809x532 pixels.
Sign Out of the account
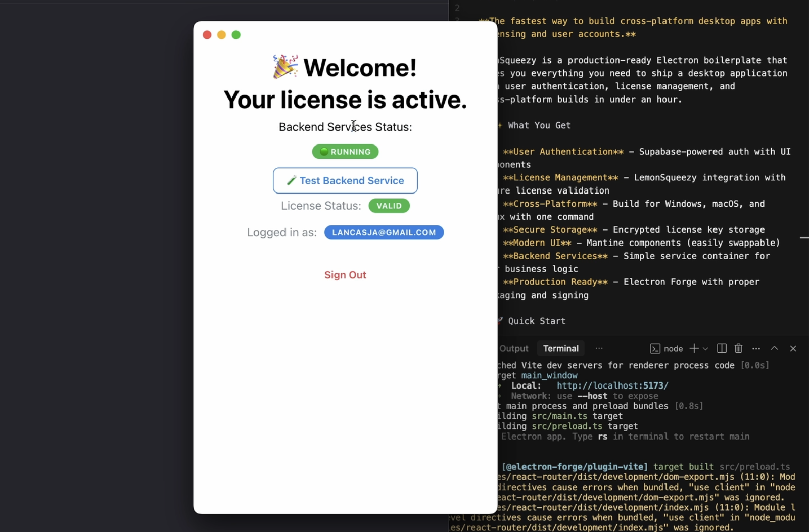tap(345, 274)
